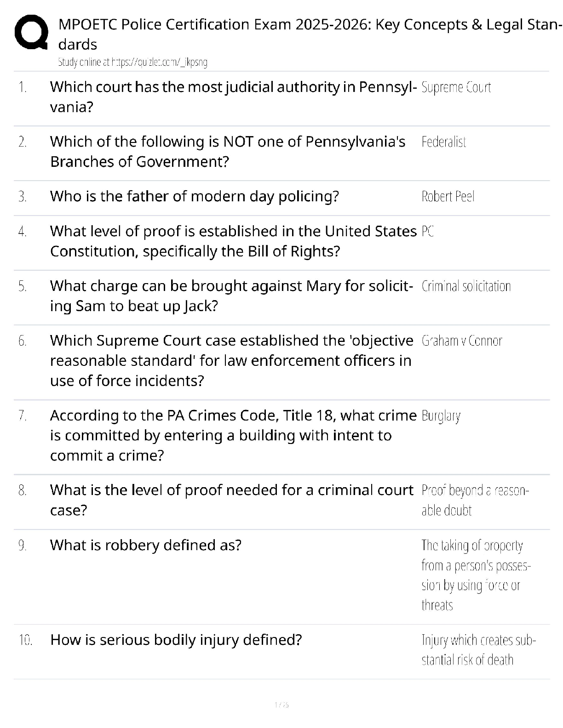Viewport: 563px width, 728px height.
Task: Click the 'Robert Peel' answer
Action: (448, 197)
